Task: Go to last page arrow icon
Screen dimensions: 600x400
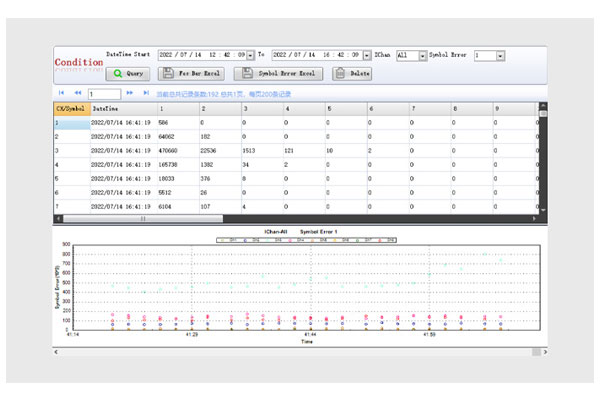Action: point(146,93)
